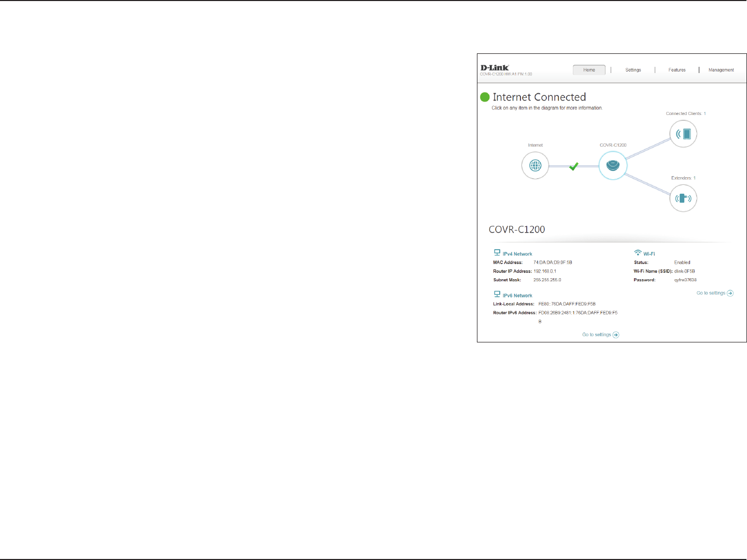
Task: Click the 'Click on any item in the diagram' hint text
Action: coord(547,108)
